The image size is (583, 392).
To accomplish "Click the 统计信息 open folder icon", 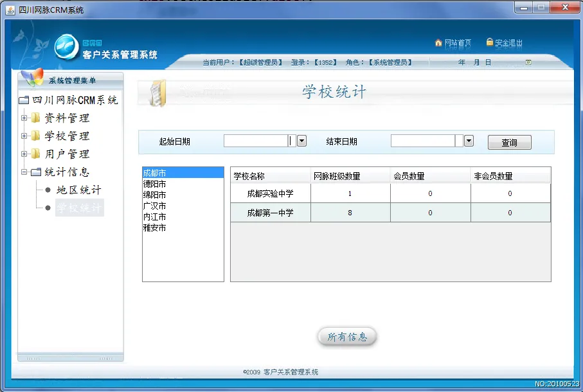I will pos(35,172).
